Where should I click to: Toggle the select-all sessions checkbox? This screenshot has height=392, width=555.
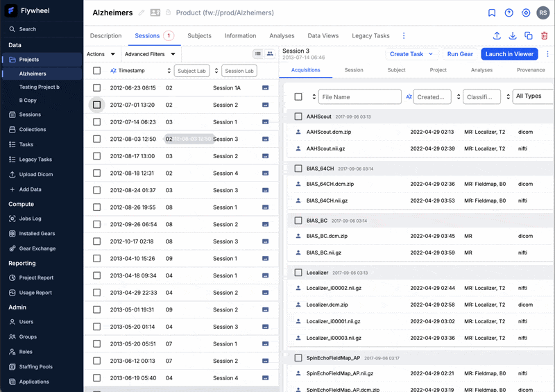(x=96, y=71)
